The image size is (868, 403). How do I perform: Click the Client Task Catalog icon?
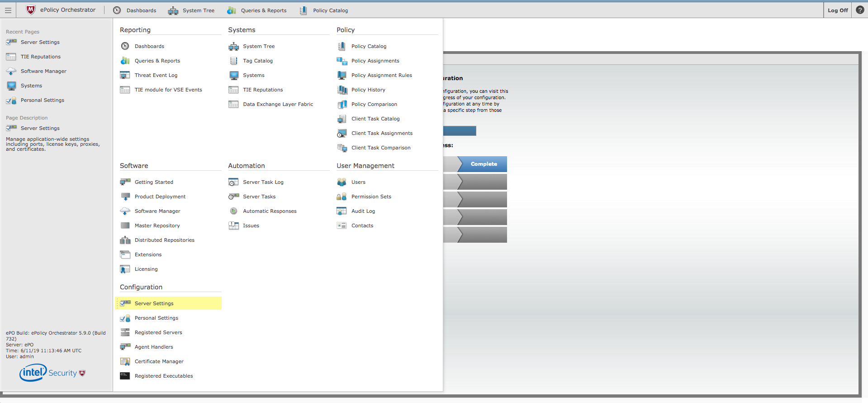click(342, 119)
